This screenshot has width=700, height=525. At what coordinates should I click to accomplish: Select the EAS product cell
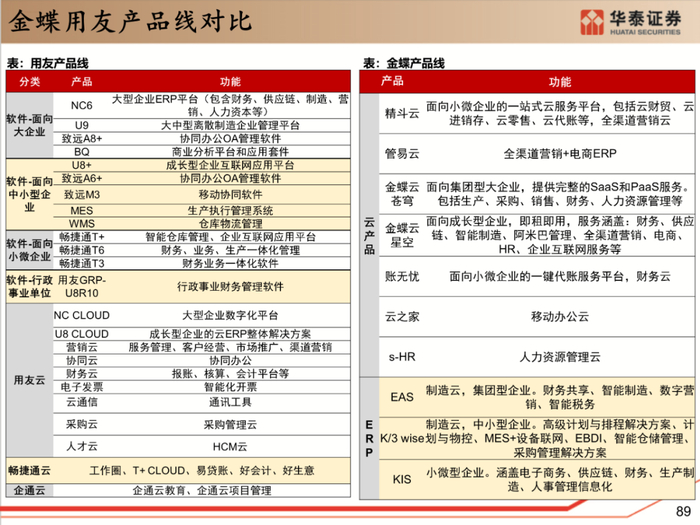coord(402,397)
